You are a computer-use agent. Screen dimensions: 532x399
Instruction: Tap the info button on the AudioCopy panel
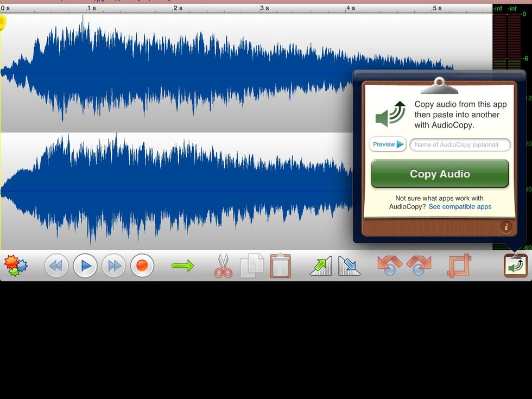506,228
